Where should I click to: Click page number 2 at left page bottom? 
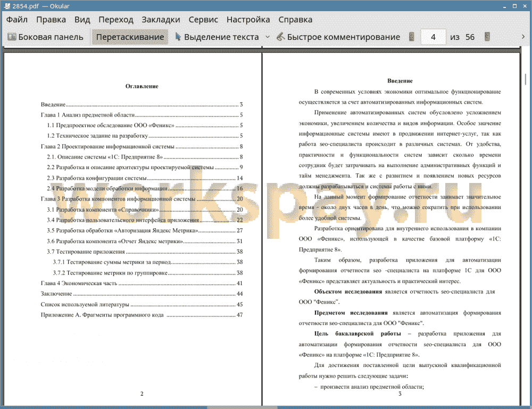[142, 394]
